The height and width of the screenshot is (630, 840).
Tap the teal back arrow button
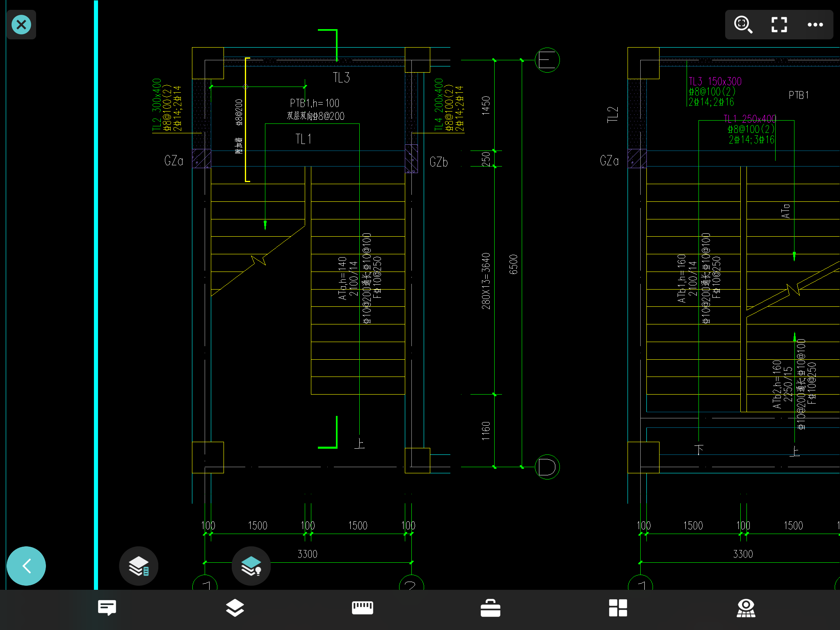coord(26,566)
